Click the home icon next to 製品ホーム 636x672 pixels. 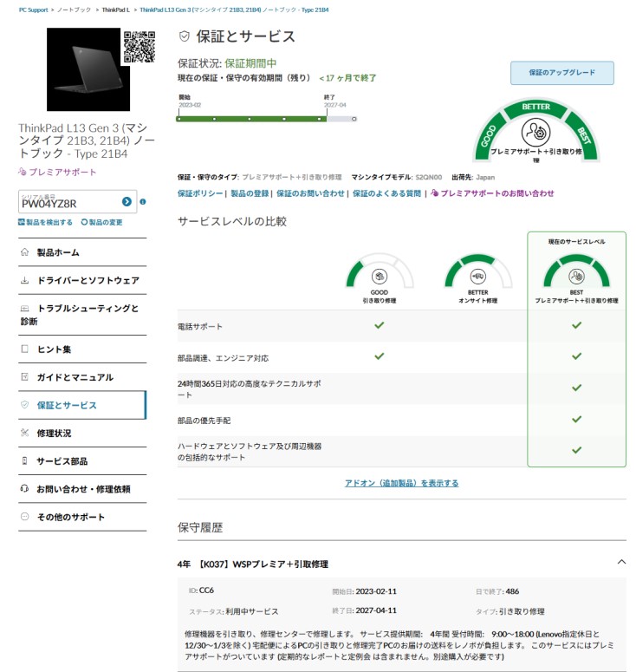point(25,252)
